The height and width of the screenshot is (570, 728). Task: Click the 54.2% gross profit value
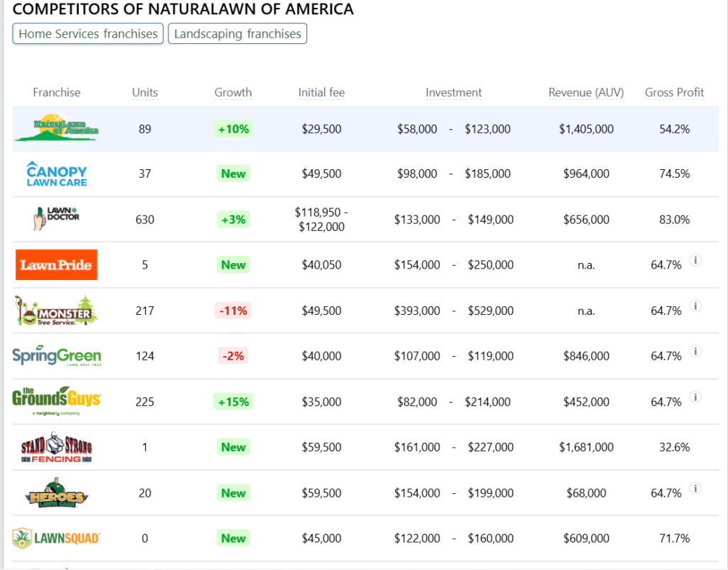[x=674, y=129]
